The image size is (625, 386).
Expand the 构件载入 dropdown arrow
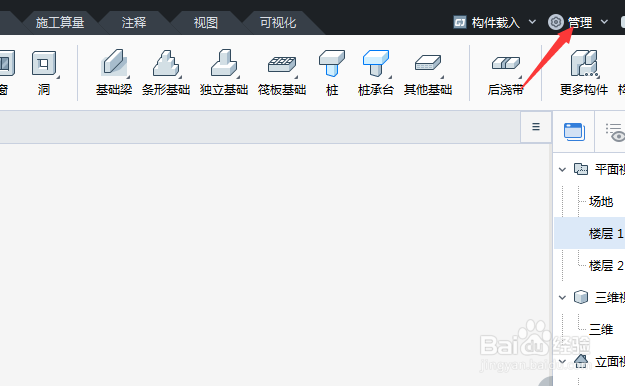tap(532, 22)
